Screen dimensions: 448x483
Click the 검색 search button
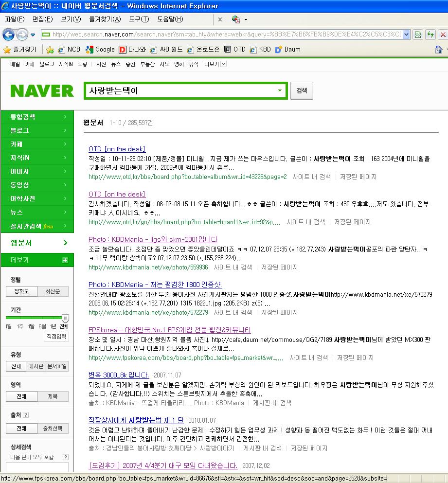[302, 90]
